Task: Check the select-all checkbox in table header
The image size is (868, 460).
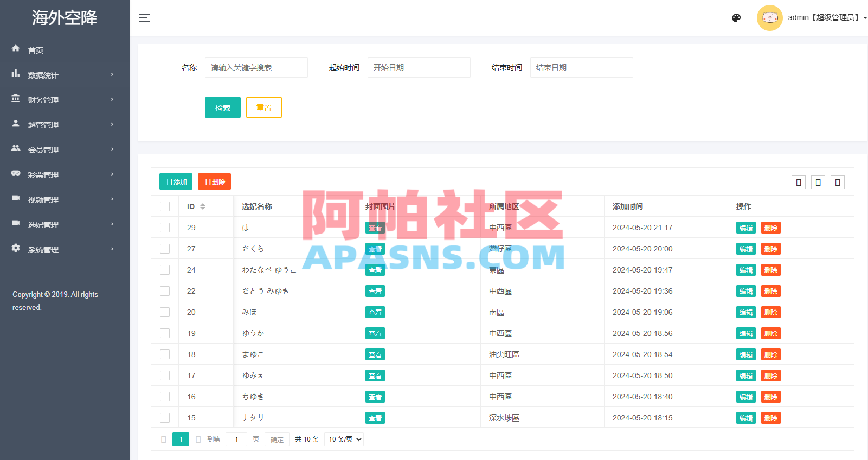Action: (165, 206)
